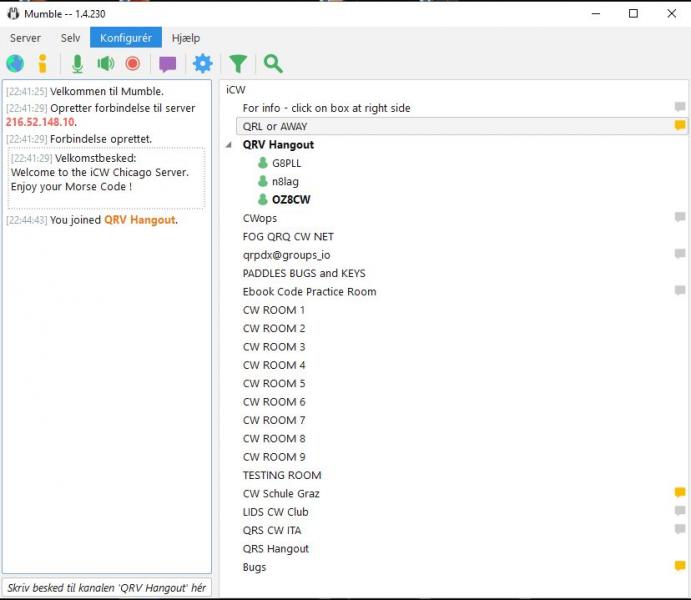The image size is (691, 600).
Task: Select CW ROOM 3 channel
Action: pyautogui.click(x=274, y=347)
